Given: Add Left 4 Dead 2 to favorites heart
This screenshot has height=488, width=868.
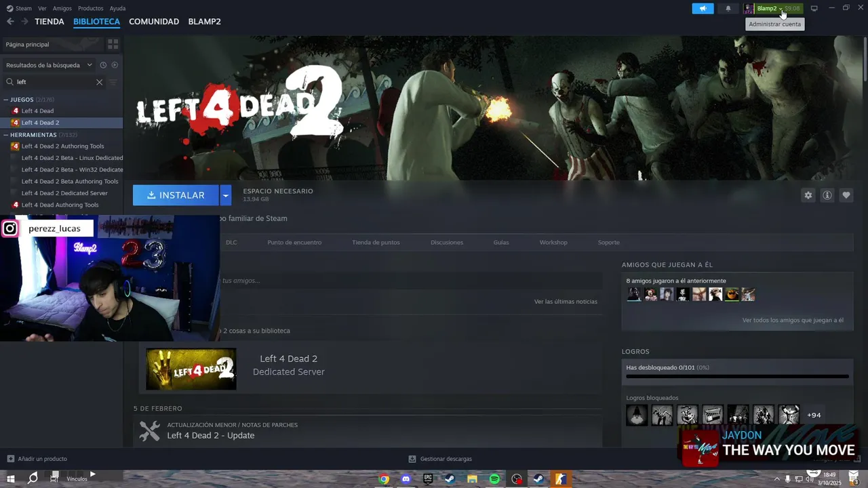Looking at the screenshot, I should point(846,195).
